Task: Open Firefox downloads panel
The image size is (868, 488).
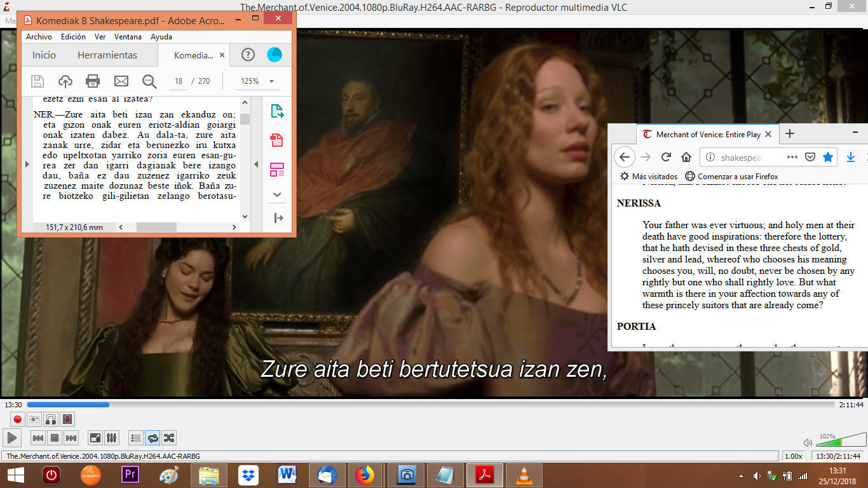Action: point(851,157)
